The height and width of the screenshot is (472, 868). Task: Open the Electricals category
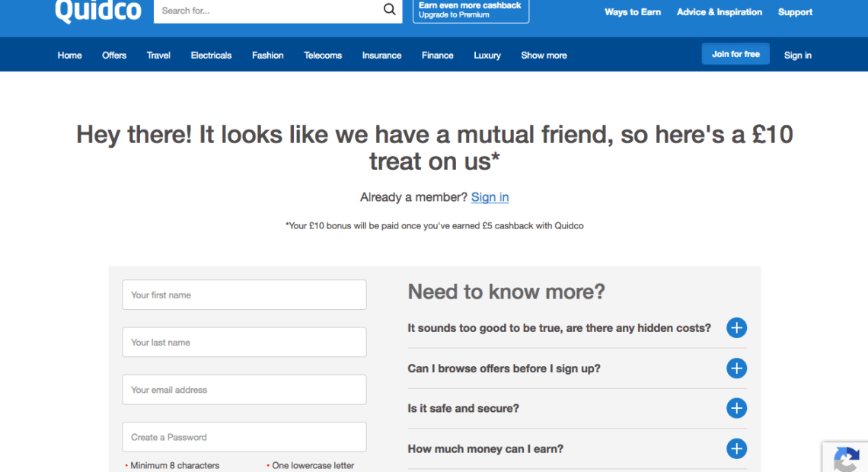pos(211,56)
